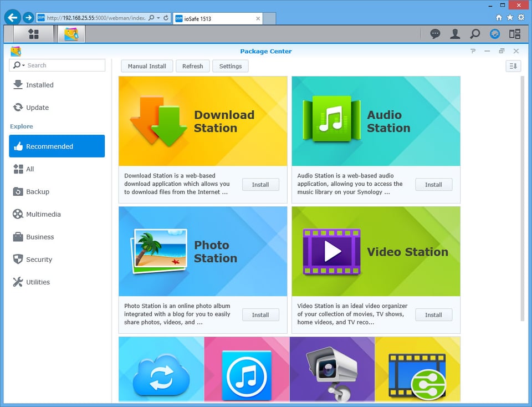This screenshot has height=407, width=532.
Task: Click the Video Station description text
Action: [352, 314]
